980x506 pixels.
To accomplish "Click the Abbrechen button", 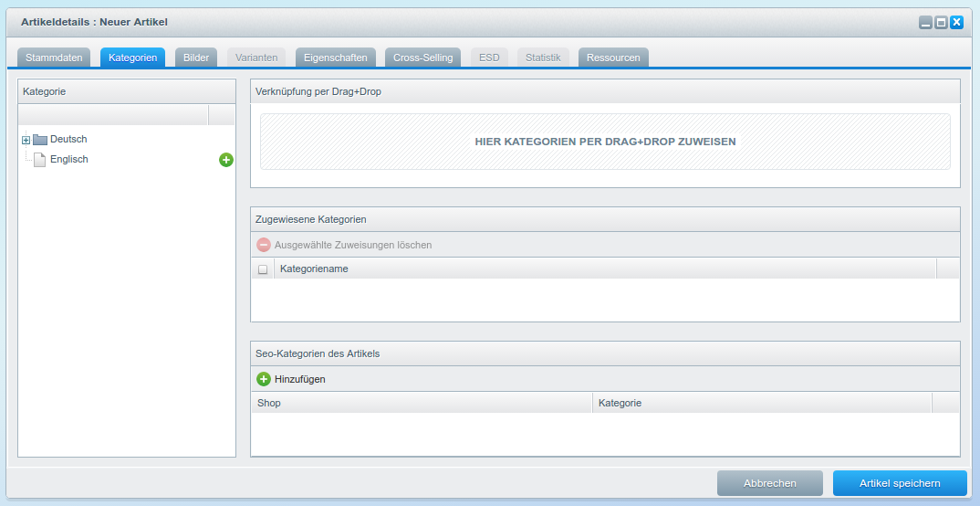I will (x=770, y=483).
